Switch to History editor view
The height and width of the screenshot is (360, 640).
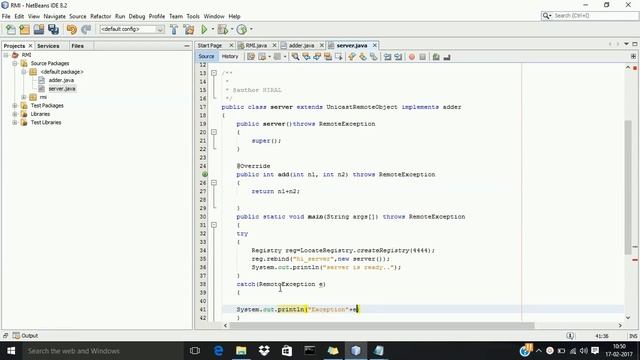[x=230, y=57]
